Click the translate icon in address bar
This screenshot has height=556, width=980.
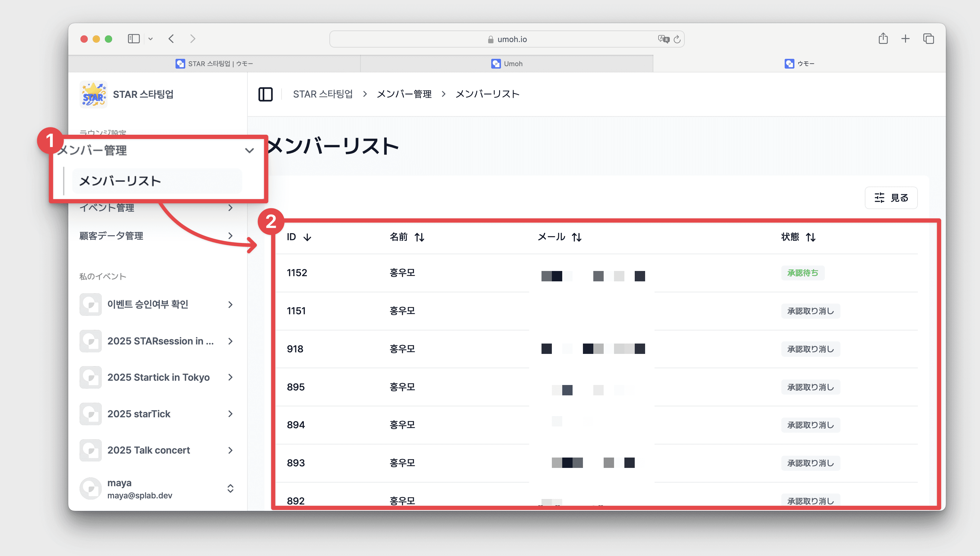663,39
